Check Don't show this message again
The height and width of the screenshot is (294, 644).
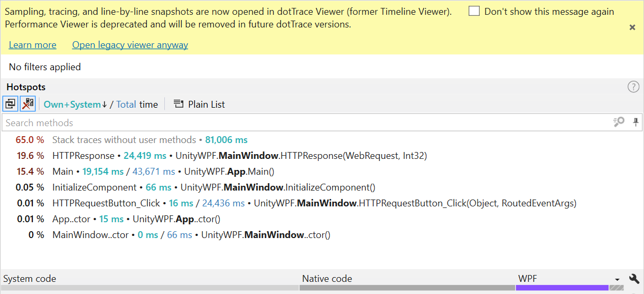tap(474, 11)
